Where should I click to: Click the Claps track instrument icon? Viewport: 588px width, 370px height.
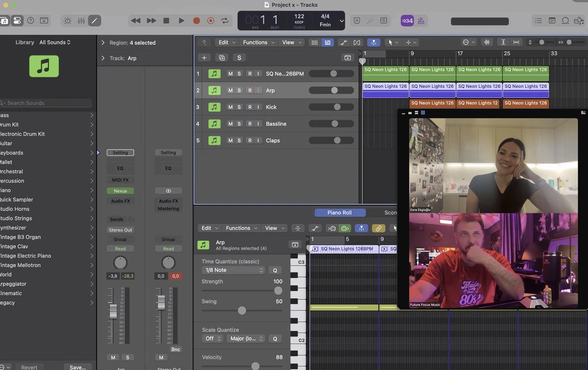(x=214, y=140)
